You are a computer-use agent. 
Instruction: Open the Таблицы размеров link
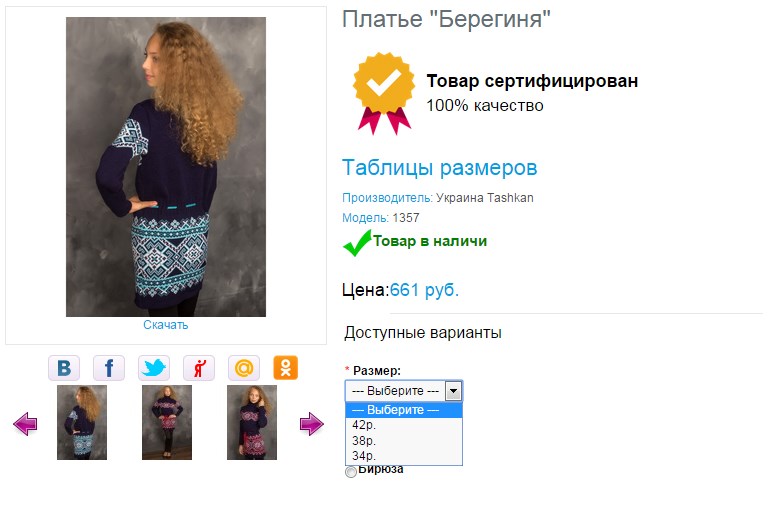click(x=440, y=168)
